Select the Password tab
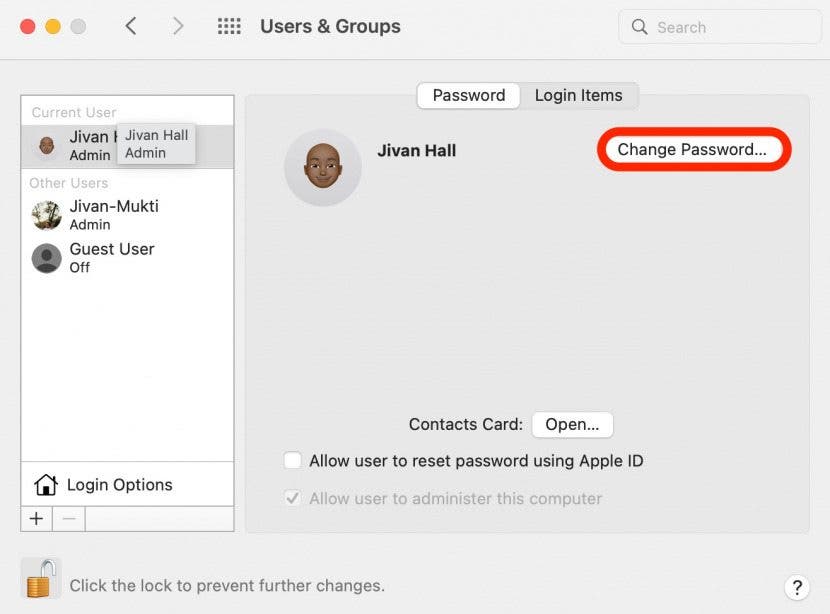This screenshot has width=830, height=614. point(467,95)
